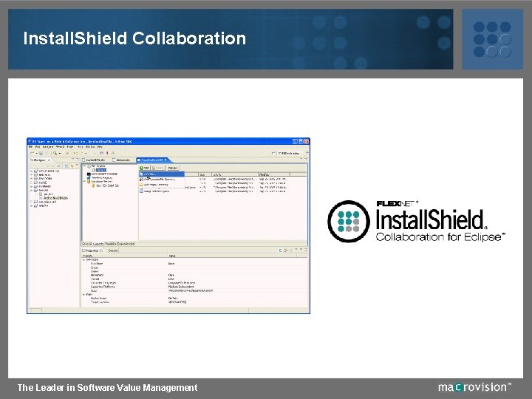Select the Group property row
Image resolution: width=532 pixels, height=399 pixels.
click(195, 267)
